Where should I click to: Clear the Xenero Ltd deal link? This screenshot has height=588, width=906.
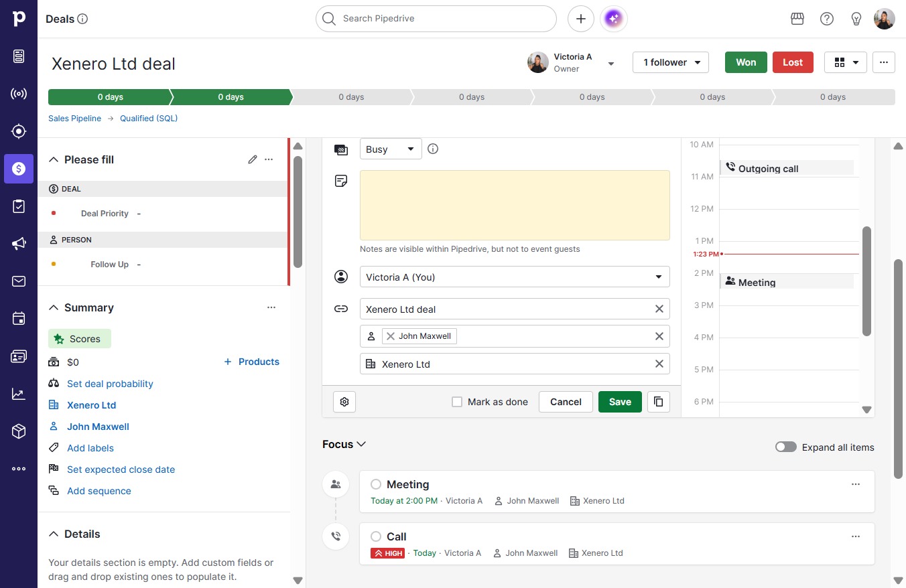(x=659, y=309)
